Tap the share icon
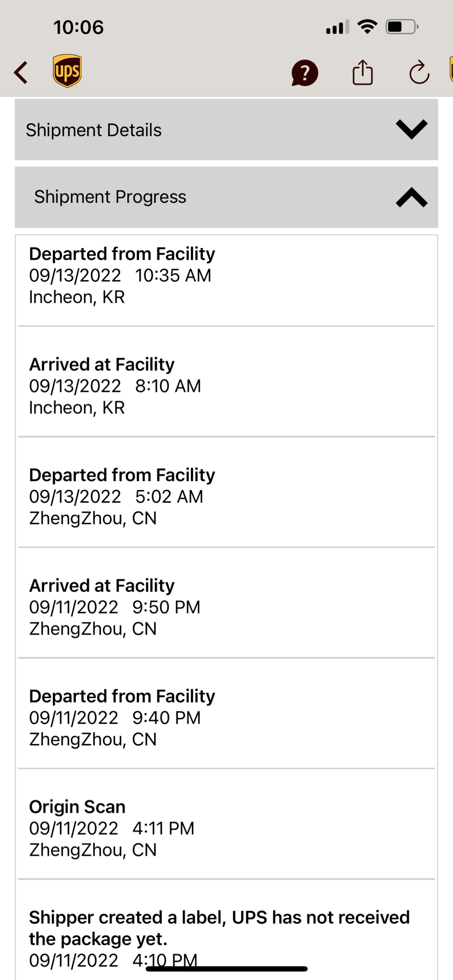 (x=362, y=73)
